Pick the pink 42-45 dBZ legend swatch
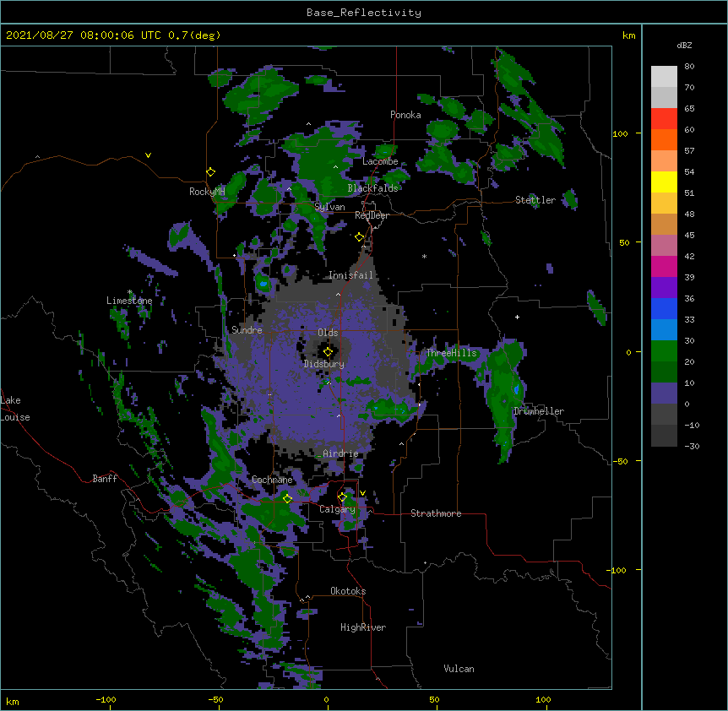The width and height of the screenshot is (728, 711). click(x=664, y=246)
